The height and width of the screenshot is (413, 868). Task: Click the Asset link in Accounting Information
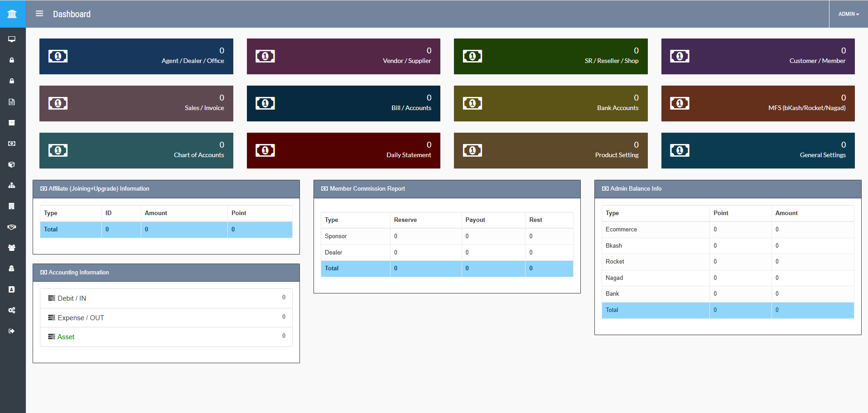click(66, 337)
